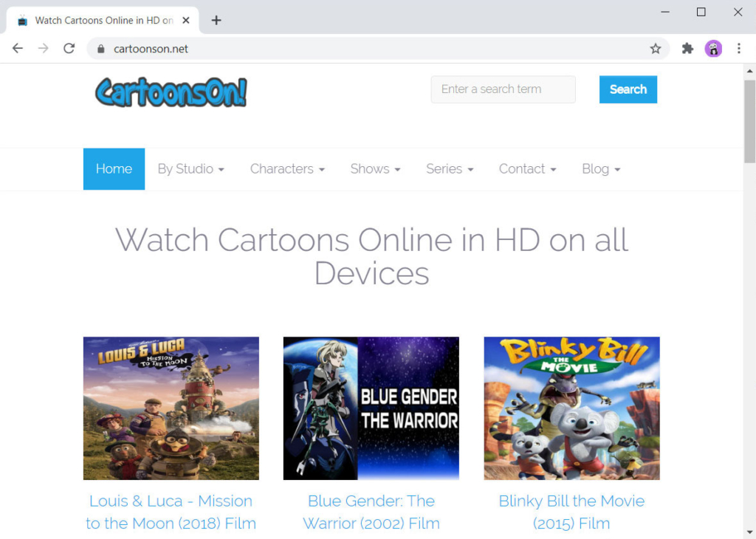
Task: Click the scrollbar up arrow
Action: 749,71
